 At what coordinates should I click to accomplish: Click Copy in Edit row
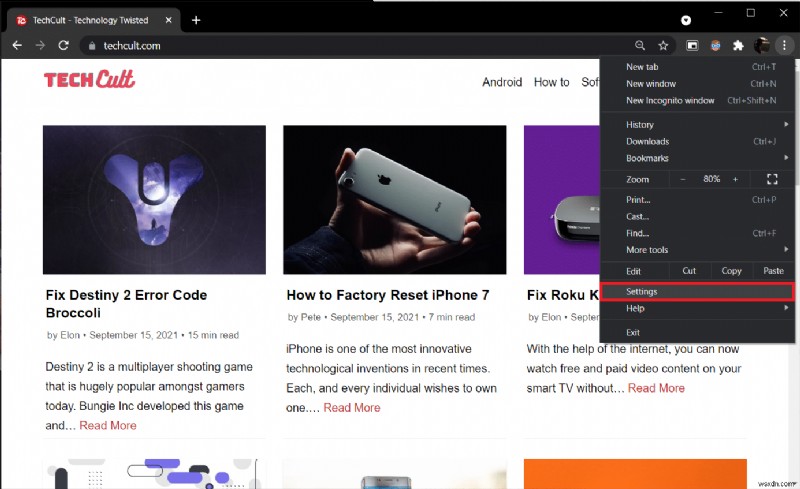click(x=731, y=271)
